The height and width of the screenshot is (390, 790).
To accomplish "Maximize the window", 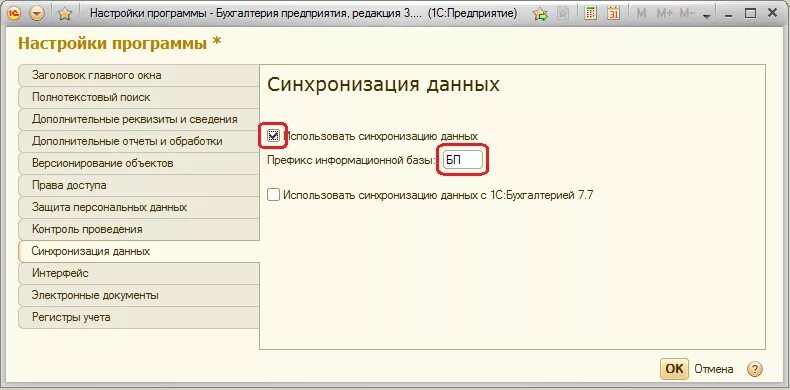I will coord(750,14).
